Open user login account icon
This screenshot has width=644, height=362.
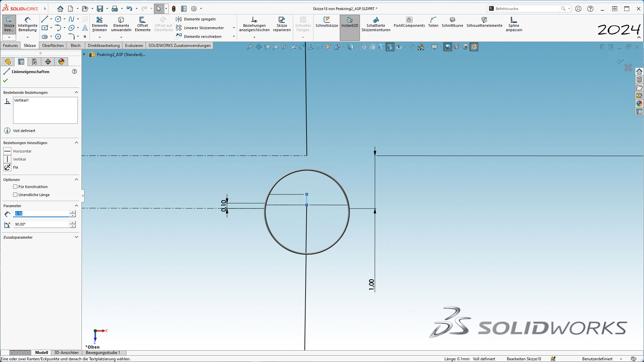[x=578, y=9]
